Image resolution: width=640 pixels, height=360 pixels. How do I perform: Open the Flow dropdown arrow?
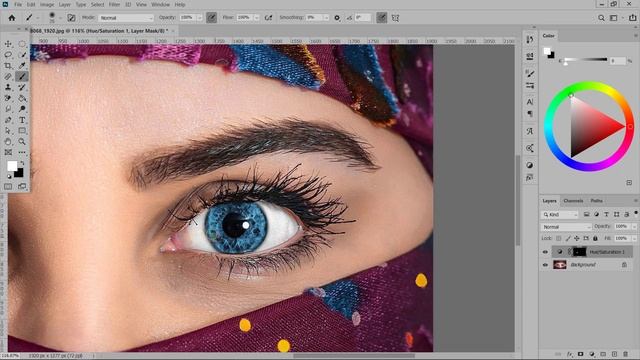point(257,18)
